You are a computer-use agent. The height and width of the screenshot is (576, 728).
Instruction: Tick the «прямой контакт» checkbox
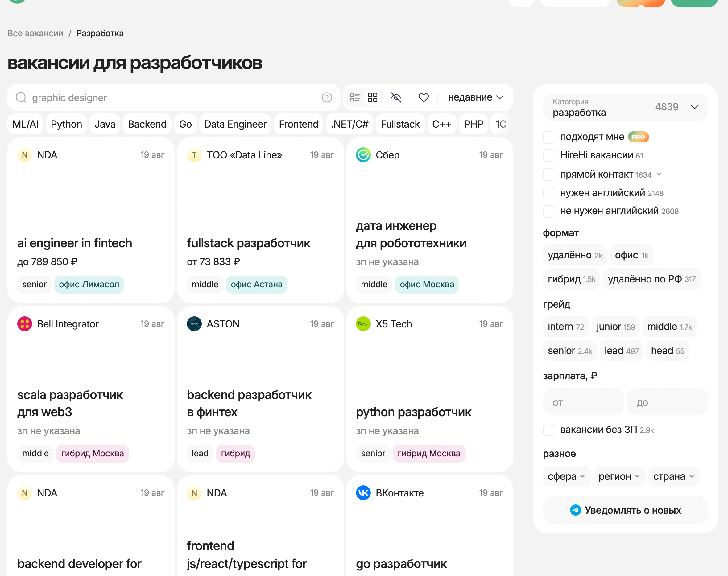548,174
